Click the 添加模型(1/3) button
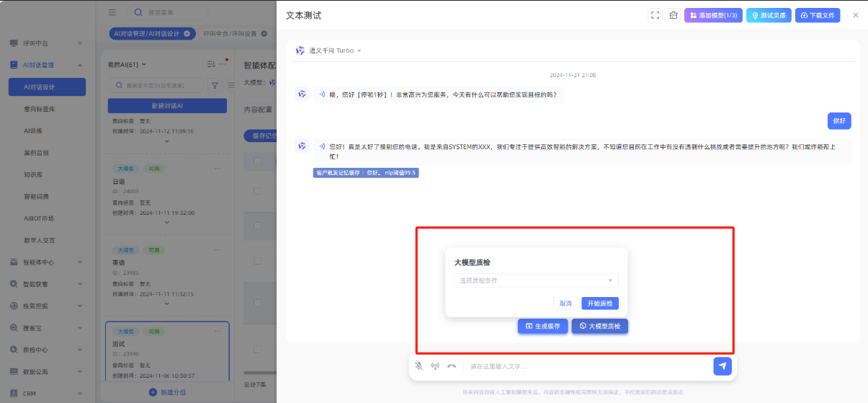This screenshot has width=868, height=403. pyautogui.click(x=712, y=15)
